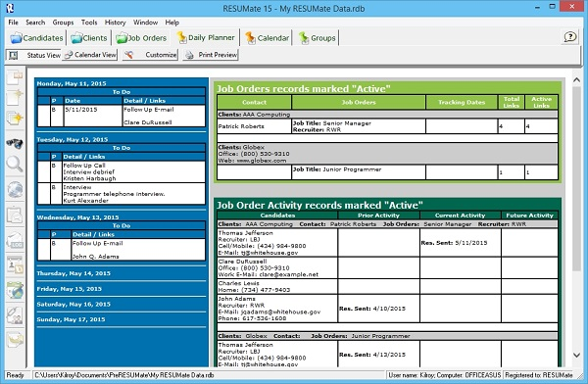Open the History menu
Viewport: 588px width, 384px height.
pyautogui.click(x=115, y=23)
